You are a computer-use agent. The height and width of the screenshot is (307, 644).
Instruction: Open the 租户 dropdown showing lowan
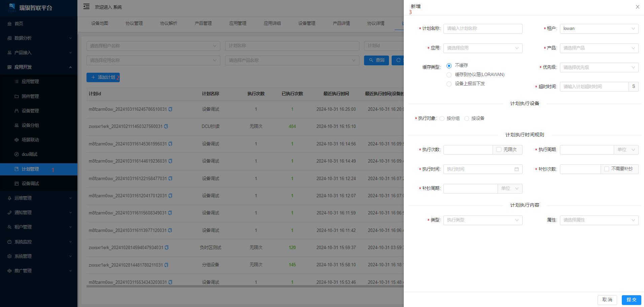(x=599, y=29)
